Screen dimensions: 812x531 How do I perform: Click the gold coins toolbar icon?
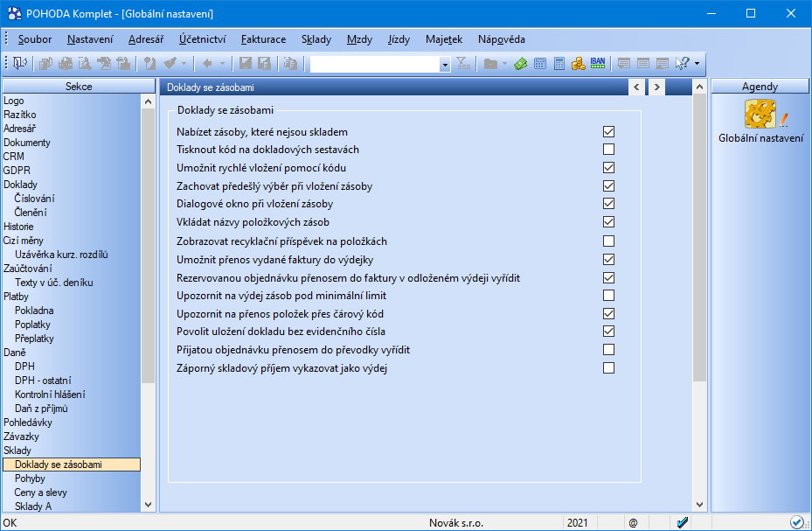(579, 64)
